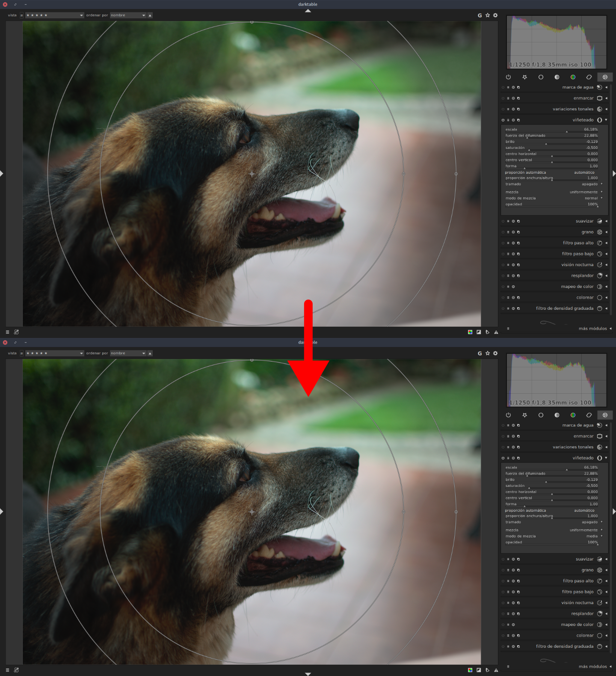Toggle viñeteado module power in bottom window
Image resolution: width=616 pixels, height=676 pixels.
click(503, 458)
